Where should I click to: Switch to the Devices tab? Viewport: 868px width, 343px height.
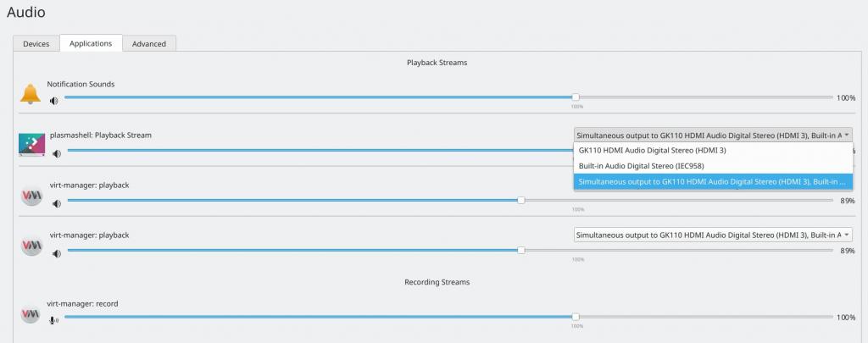pos(36,43)
